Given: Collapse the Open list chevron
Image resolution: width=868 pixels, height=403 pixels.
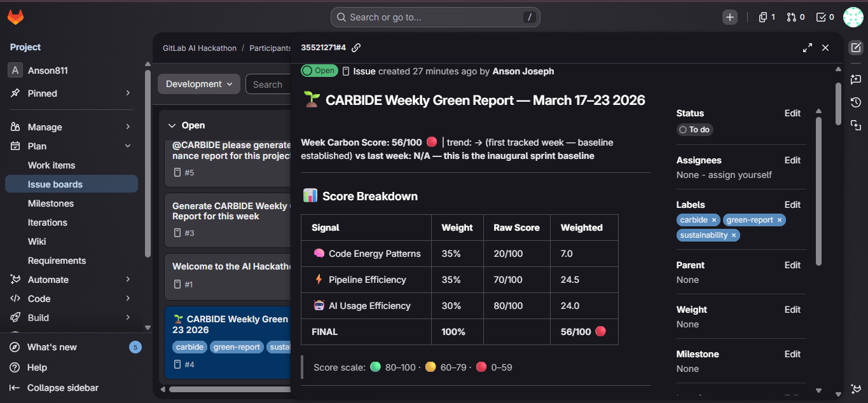Looking at the screenshot, I should coord(172,126).
